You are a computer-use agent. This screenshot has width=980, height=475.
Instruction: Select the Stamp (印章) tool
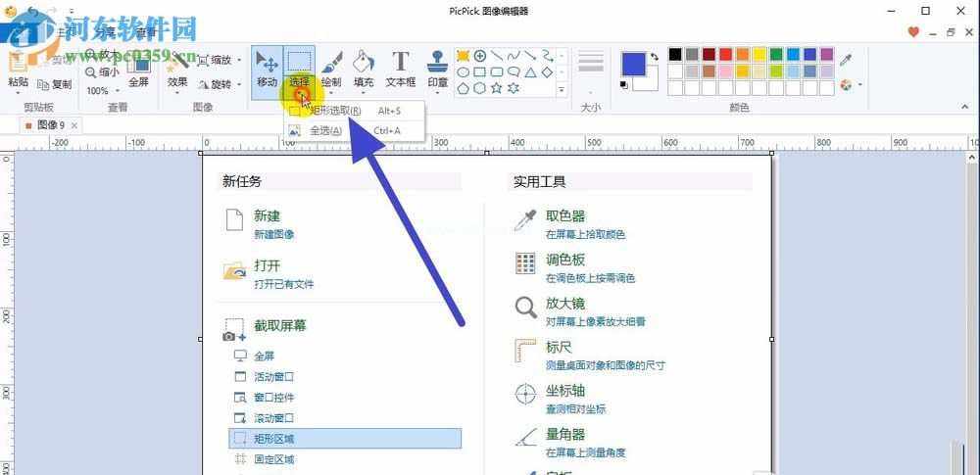tap(437, 70)
